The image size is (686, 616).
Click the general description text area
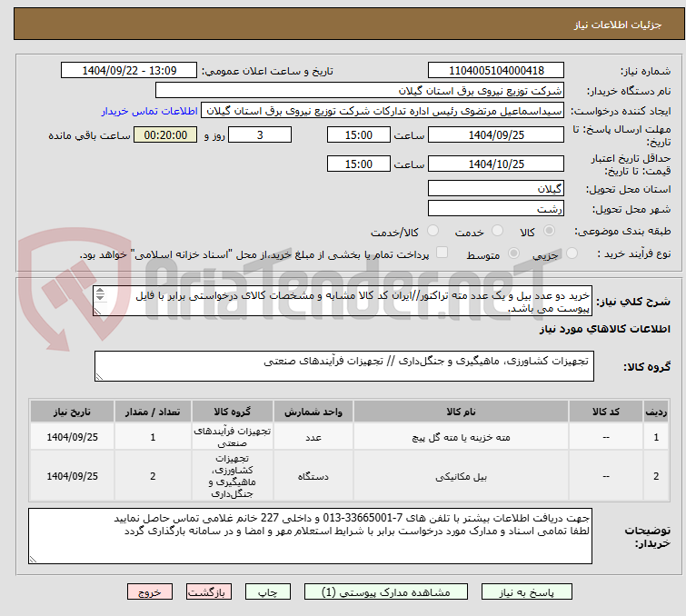343,301
